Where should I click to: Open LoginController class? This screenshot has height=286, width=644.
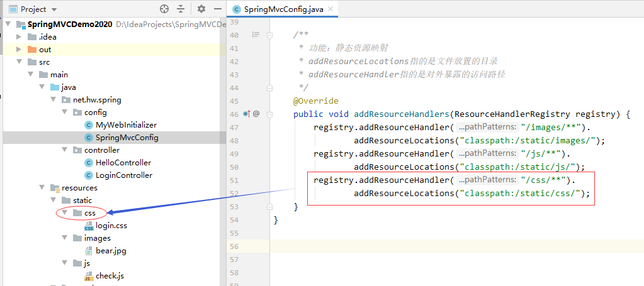pyautogui.click(x=124, y=175)
